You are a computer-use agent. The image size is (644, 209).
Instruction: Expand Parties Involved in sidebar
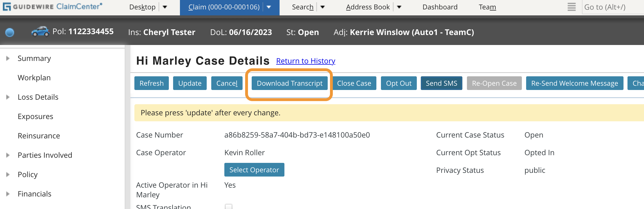(x=8, y=155)
